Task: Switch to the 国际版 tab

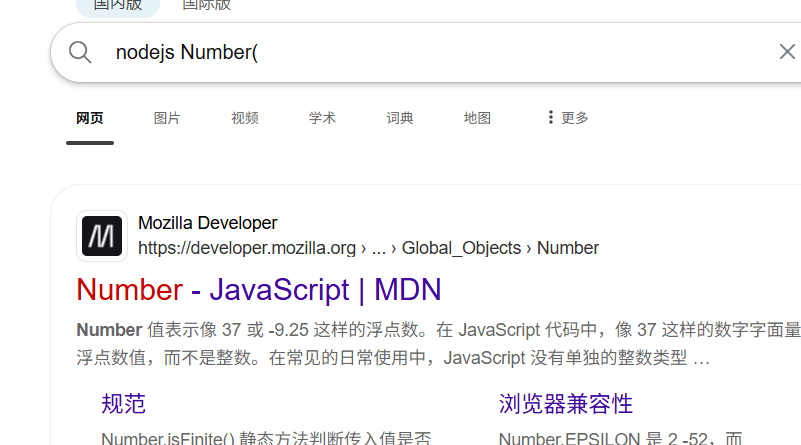Action: pyautogui.click(x=206, y=5)
